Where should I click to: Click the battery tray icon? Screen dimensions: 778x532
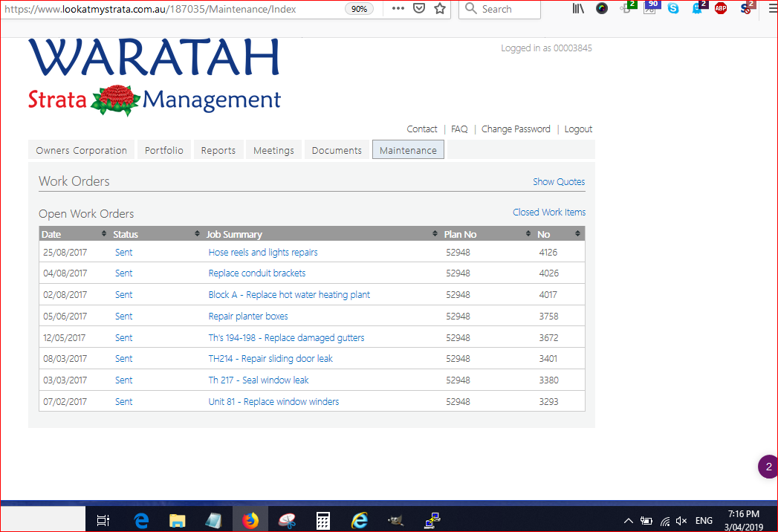[646, 521]
